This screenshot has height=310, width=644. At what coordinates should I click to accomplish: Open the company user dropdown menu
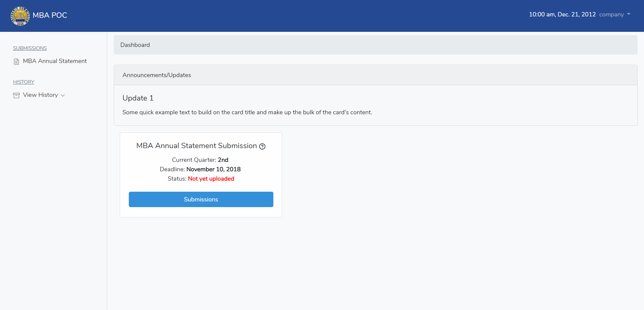point(611,14)
